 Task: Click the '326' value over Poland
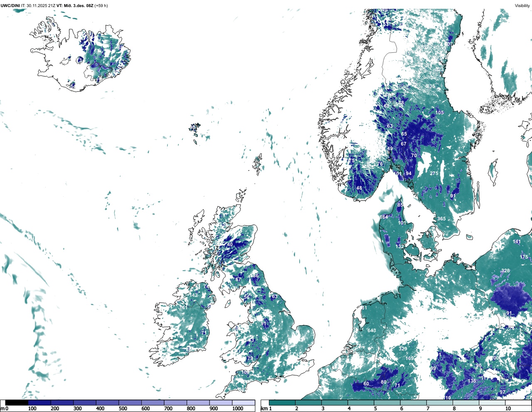[x=505, y=271]
